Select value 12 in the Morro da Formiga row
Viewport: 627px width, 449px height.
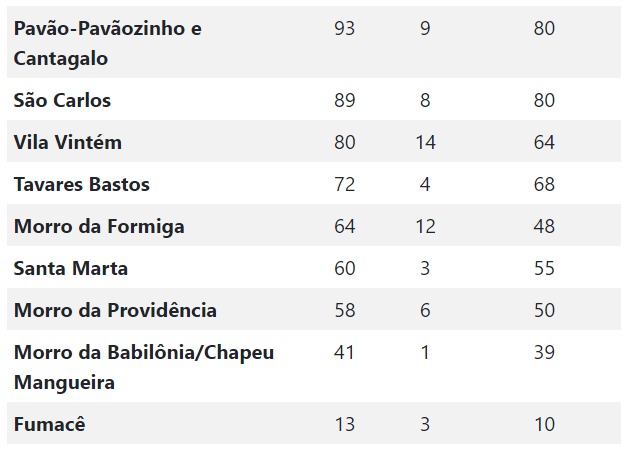[x=425, y=226]
